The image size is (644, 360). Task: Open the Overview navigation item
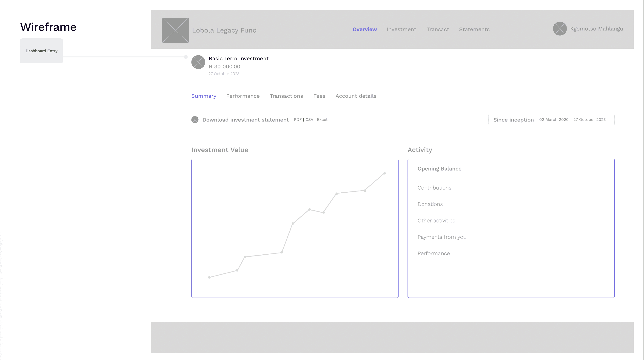click(365, 29)
